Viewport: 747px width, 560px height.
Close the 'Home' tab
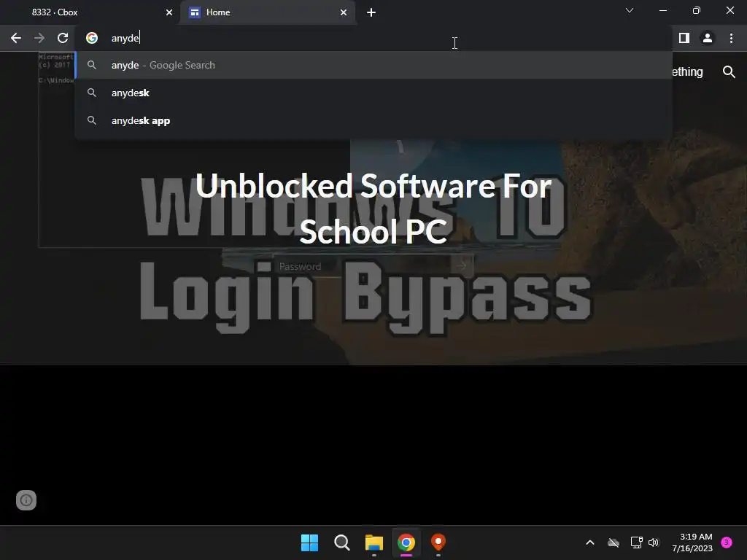click(344, 12)
